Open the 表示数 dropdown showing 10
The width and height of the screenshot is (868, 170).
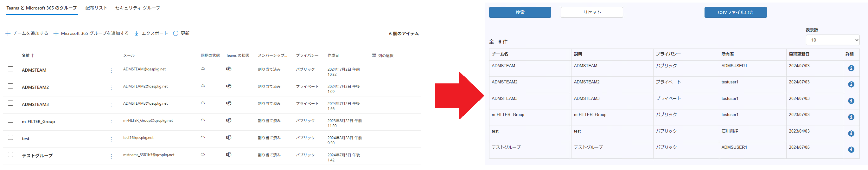pyautogui.click(x=832, y=40)
